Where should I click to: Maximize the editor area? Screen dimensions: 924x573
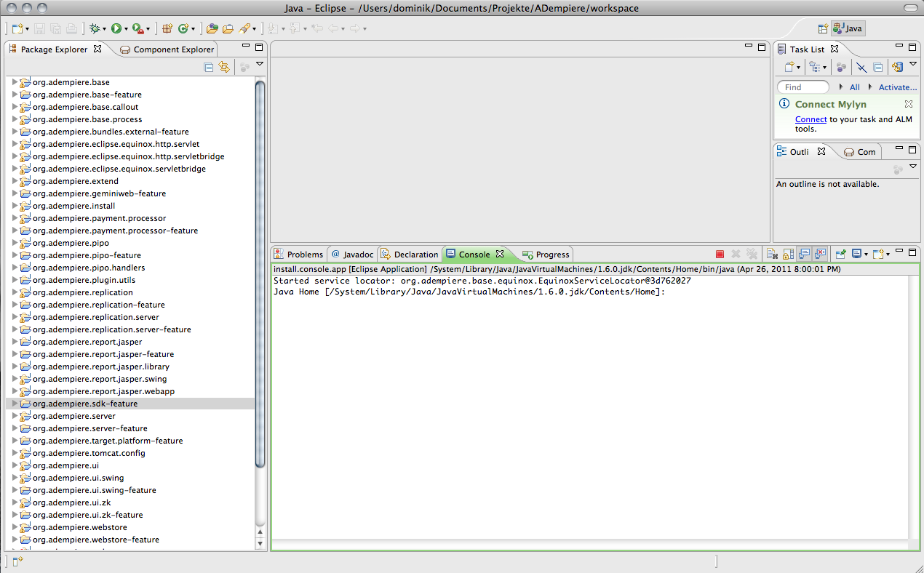coord(762,47)
